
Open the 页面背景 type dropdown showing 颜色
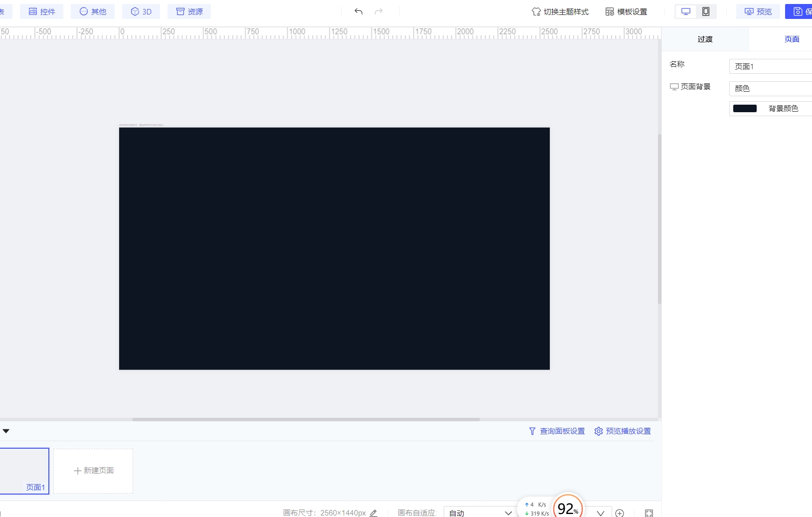[x=771, y=88]
